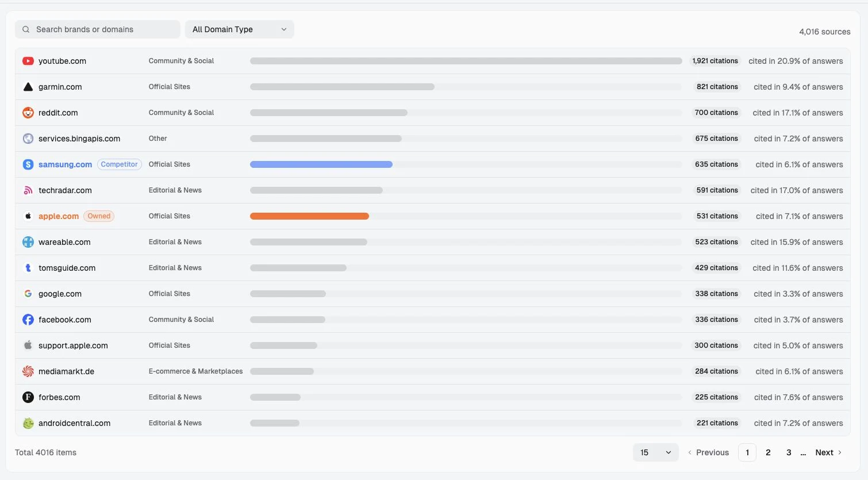
Task: Click the Garmin triangle logo icon
Action: tap(28, 87)
